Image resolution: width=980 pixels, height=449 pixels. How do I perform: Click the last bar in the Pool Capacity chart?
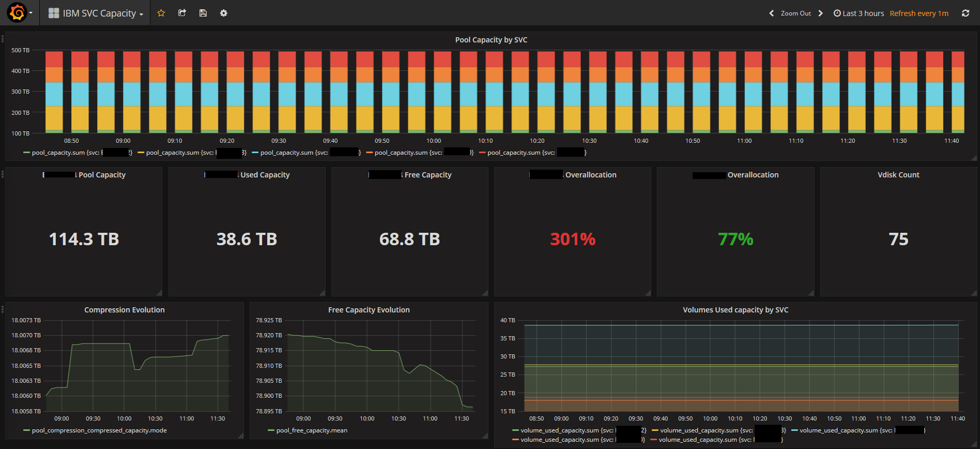[958, 92]
